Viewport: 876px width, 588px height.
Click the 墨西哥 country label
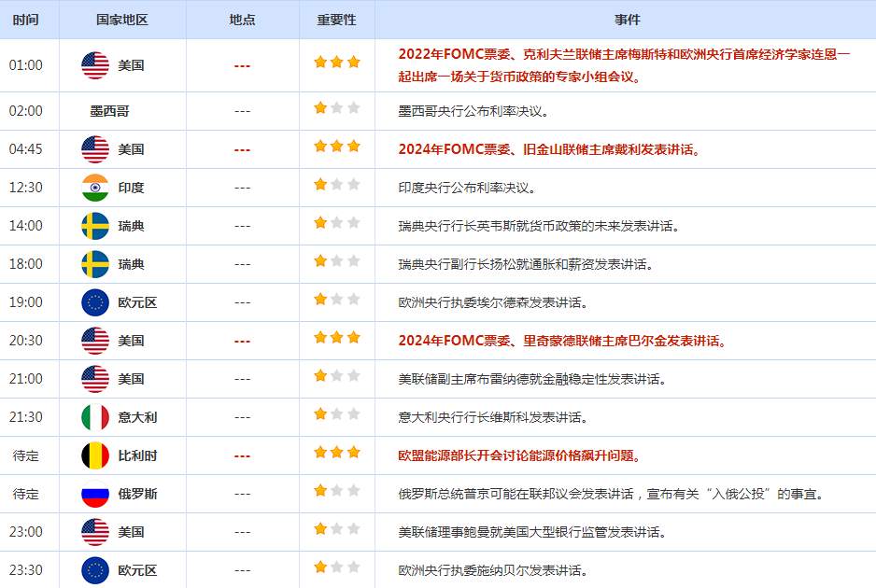tap(109, 111)
